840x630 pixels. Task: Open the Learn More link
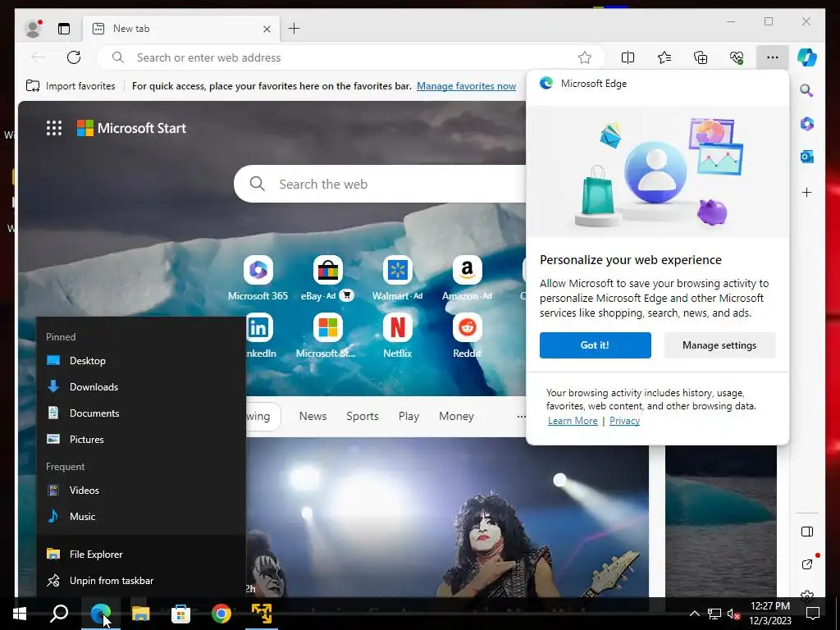point(573,421)
